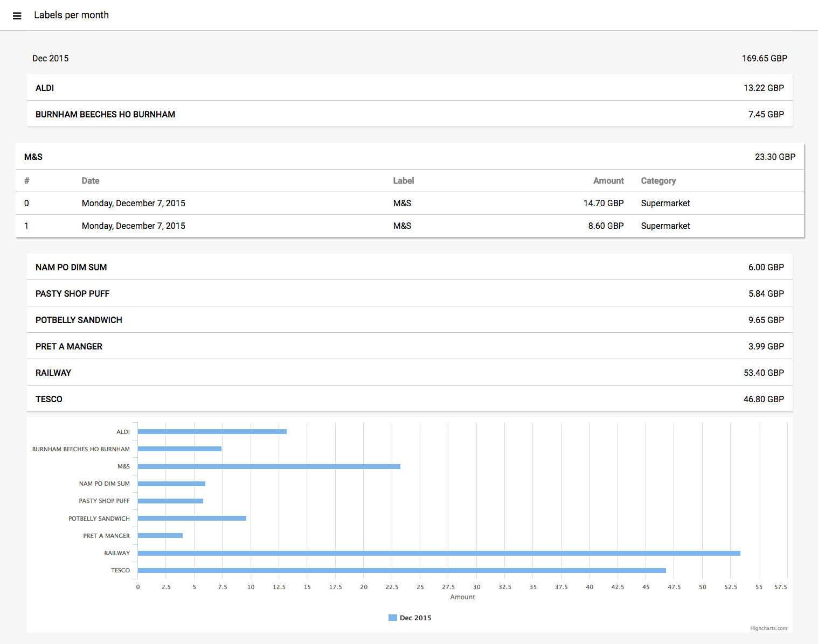Click the PASTY SHOP PUFF chart bar
The height and width of the screenshot is (644, 818).
click(x=170, y=501)
